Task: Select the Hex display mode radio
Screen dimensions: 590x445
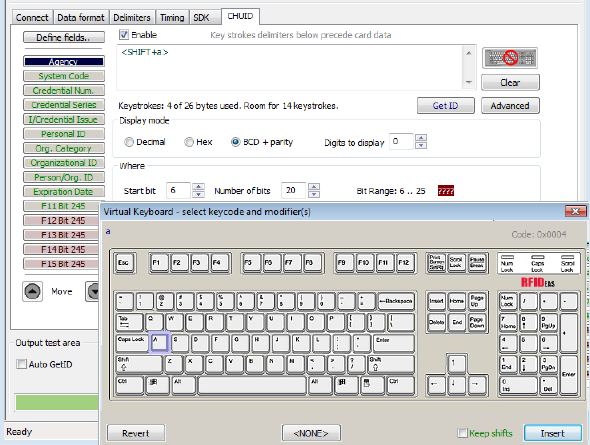Action: pyautogui.click(x=189, y=142)
